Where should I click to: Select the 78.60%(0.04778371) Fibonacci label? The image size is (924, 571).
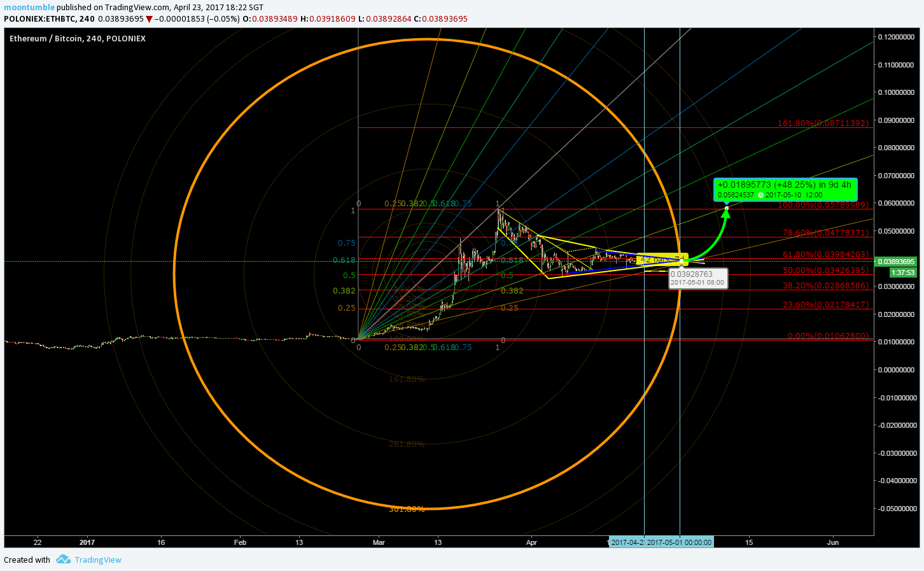pos(825,233)
